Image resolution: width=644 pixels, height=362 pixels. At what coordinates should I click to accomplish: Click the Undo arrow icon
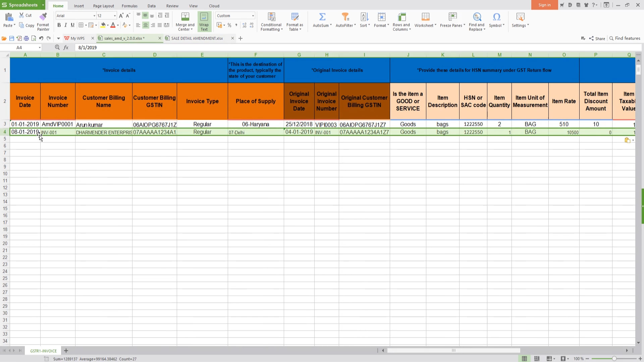[x=41, y=38]
